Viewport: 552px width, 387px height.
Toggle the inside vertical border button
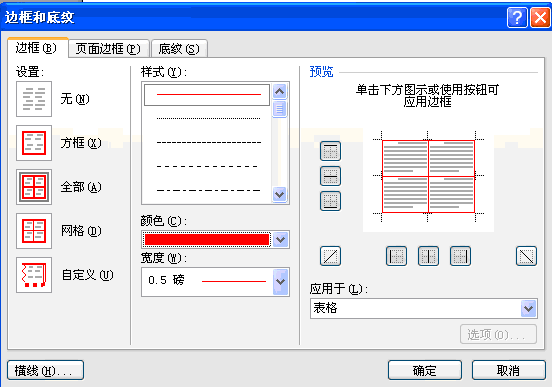pyautogui.click(x=428, y=256)
